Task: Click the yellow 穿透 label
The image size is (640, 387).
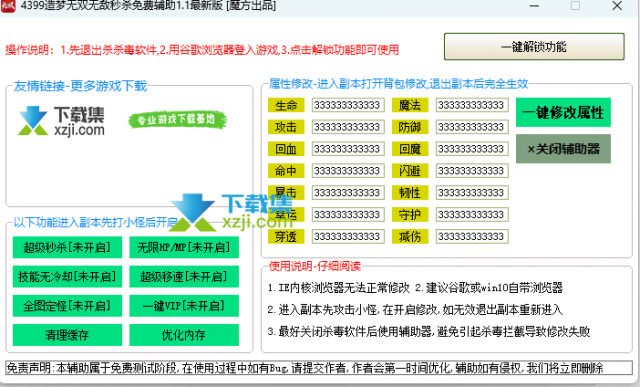Action: click(286, 236)
